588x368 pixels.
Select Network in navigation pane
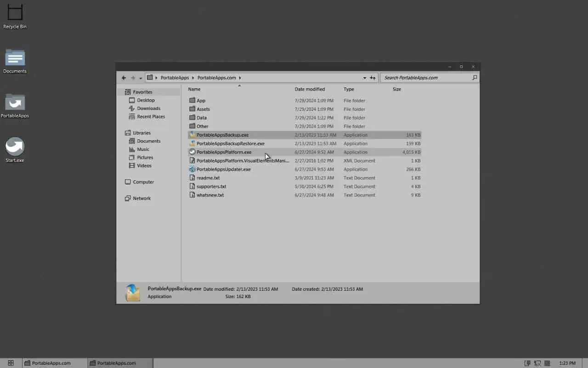point(141,199)
